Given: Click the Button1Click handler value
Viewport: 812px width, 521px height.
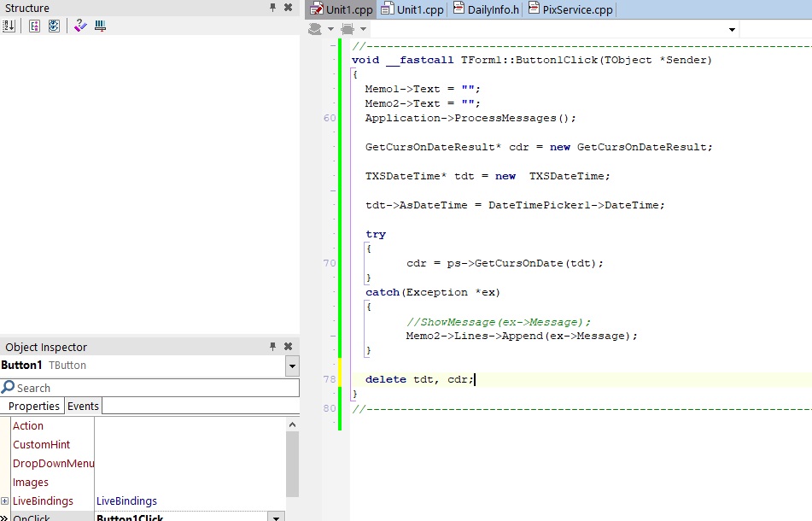Looking at the screenshot, I should (x=130, y=518).
